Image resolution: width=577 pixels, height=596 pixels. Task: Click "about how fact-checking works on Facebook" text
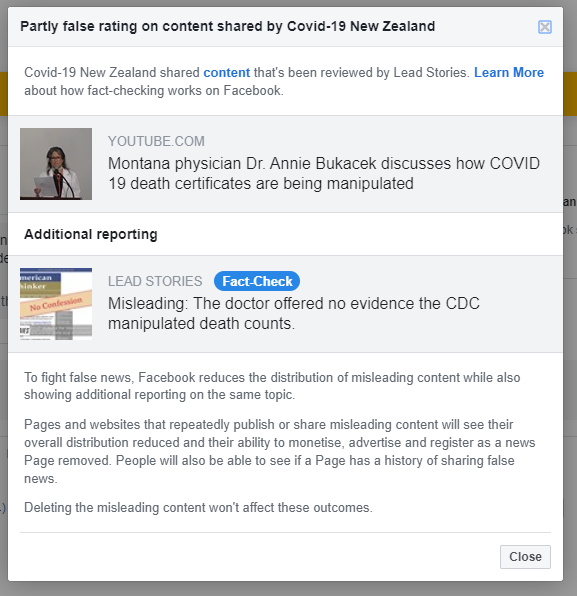154,90
